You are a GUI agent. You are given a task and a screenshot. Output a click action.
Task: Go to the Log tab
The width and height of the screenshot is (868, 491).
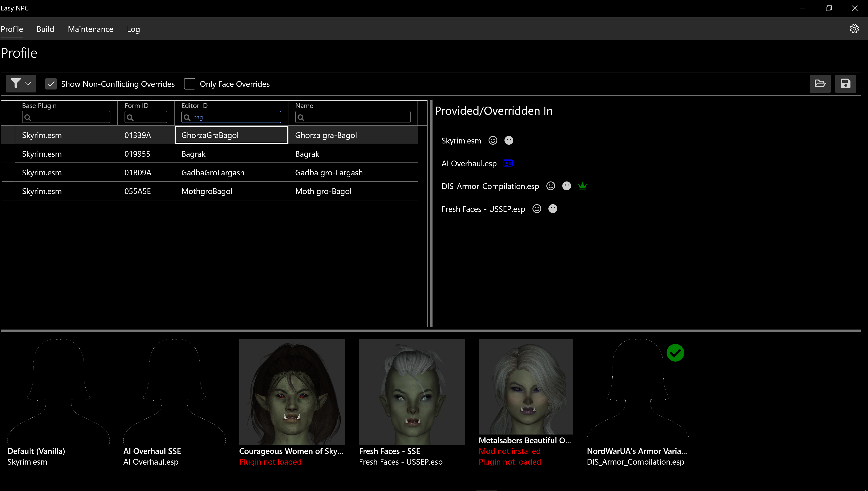click(x=133, y=29)
